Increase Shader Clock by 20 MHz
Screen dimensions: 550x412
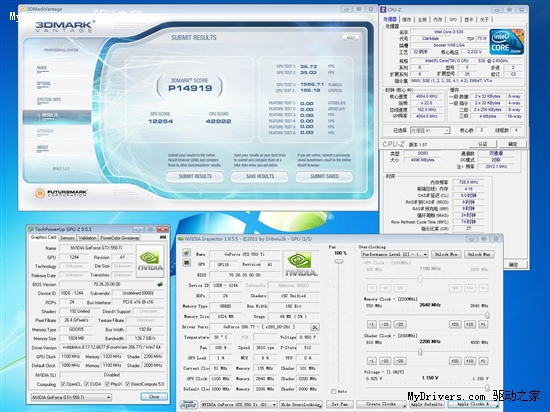click(x=455, y=361)
